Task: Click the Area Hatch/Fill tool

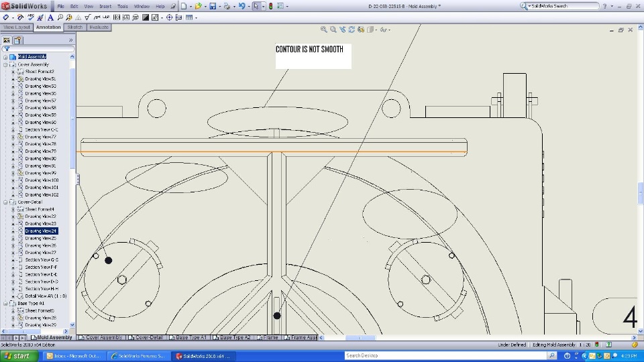Action: point(146,17)
